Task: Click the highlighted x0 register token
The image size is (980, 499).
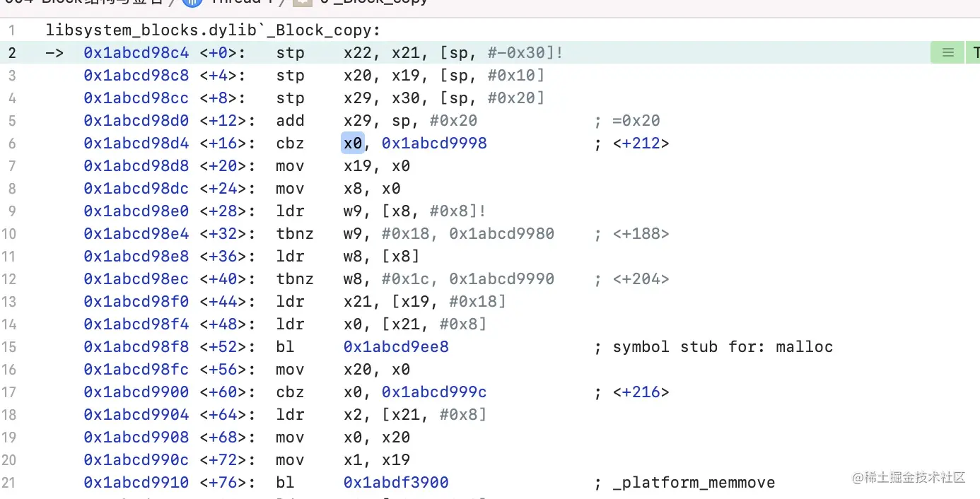Action: point(353,143)
